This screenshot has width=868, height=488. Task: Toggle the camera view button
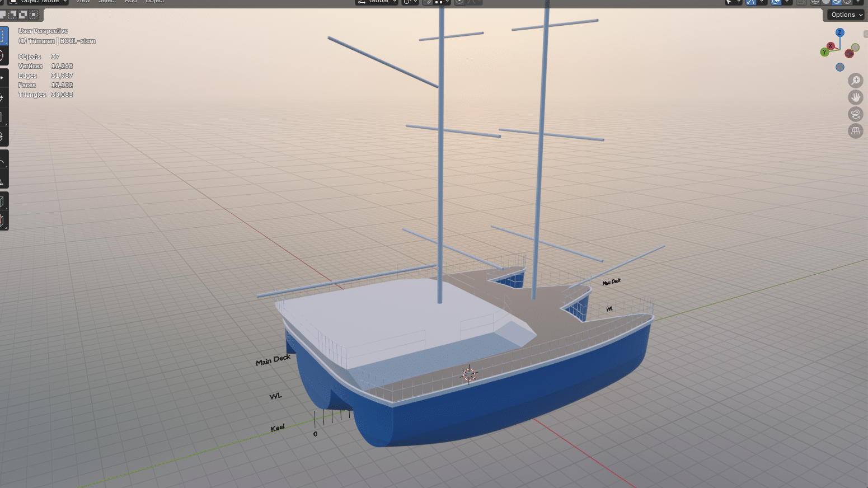tap(855, 114)
